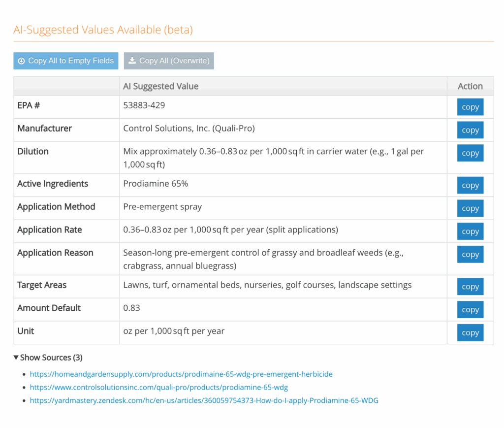Collapse the Show Sources (3) list
This screenshot has height=428, width=504.
click(x=48, y=358)
